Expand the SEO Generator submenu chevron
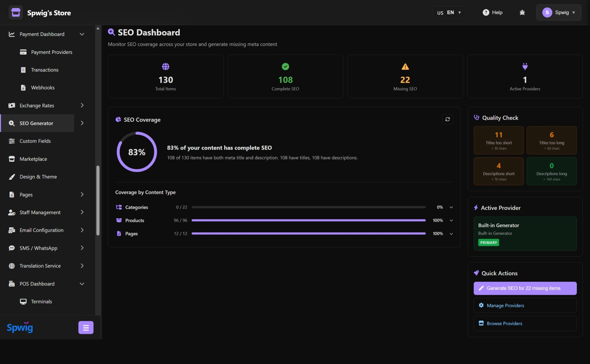 [x=82, y=123]
